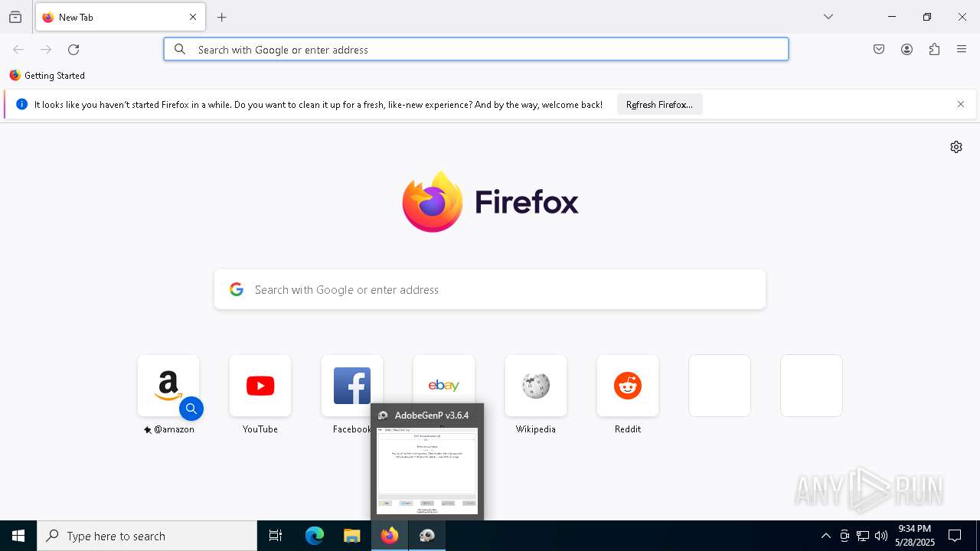
Task: Click the taskbar search box
Action: click(147, 536)
